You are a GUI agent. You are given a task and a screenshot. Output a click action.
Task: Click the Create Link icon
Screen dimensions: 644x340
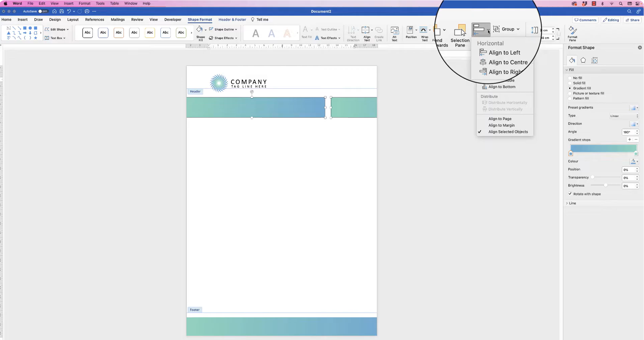click(379, 30)
